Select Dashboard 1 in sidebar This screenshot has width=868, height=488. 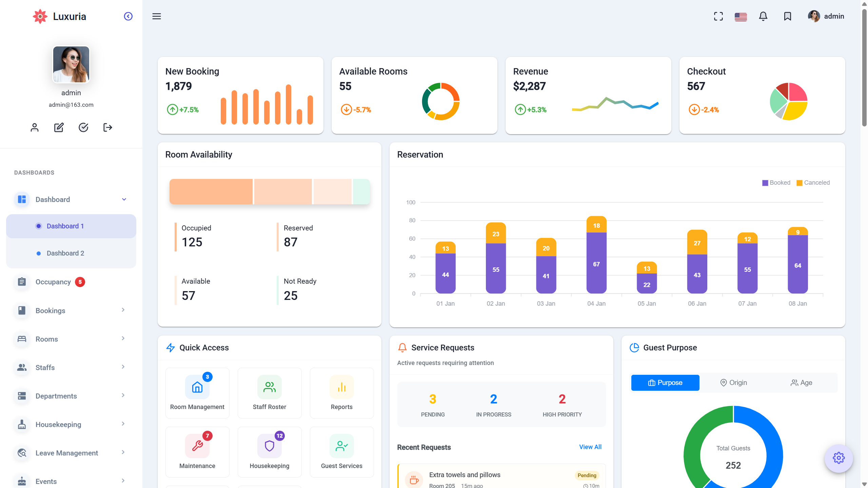point(71,226)
